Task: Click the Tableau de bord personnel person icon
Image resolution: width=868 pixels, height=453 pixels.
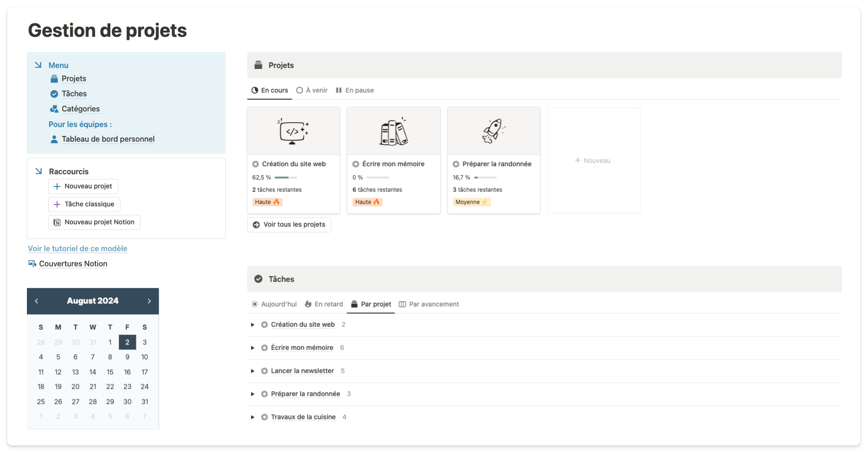Action: 54,139
